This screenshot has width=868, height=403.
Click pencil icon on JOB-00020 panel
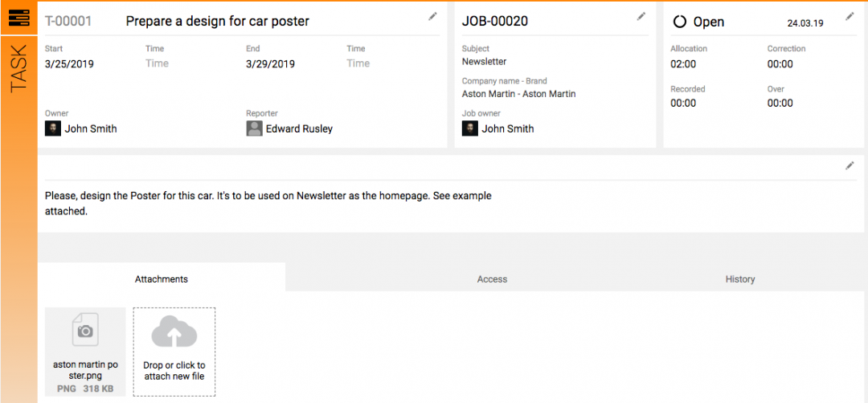(641, 17)
